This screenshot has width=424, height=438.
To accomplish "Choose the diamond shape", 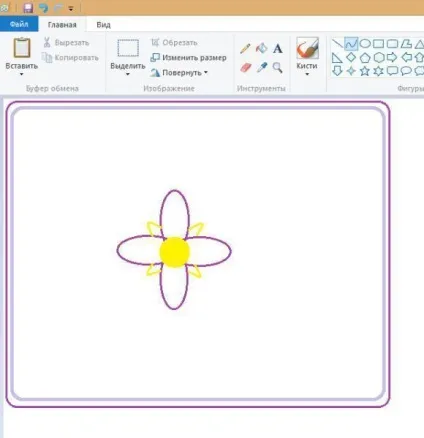I will [351, 57].
